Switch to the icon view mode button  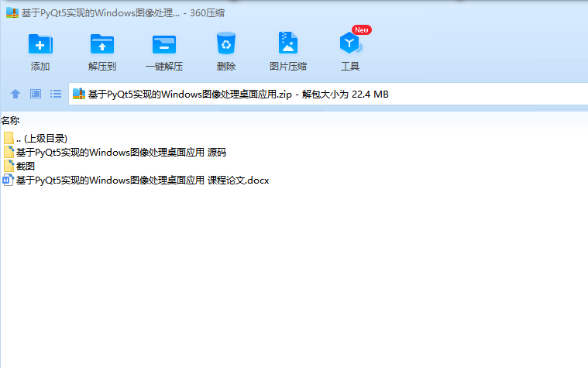[36, 94]
